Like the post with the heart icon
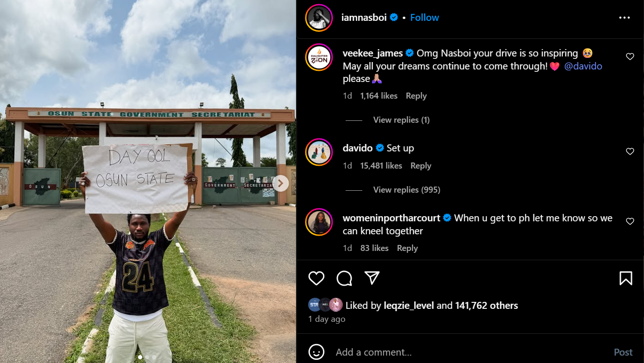Image resolution: width=644 pixels, height=363 pixels. tap(316, 278)
